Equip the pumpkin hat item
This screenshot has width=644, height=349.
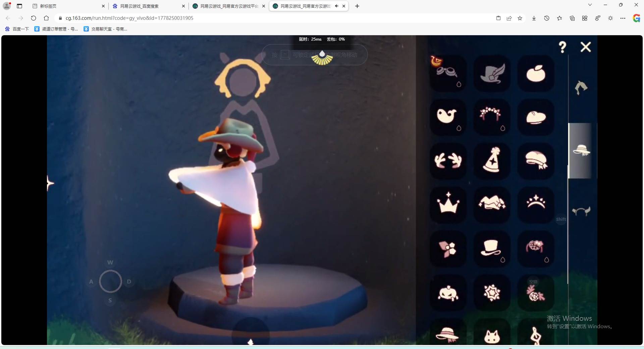[448, 293]
